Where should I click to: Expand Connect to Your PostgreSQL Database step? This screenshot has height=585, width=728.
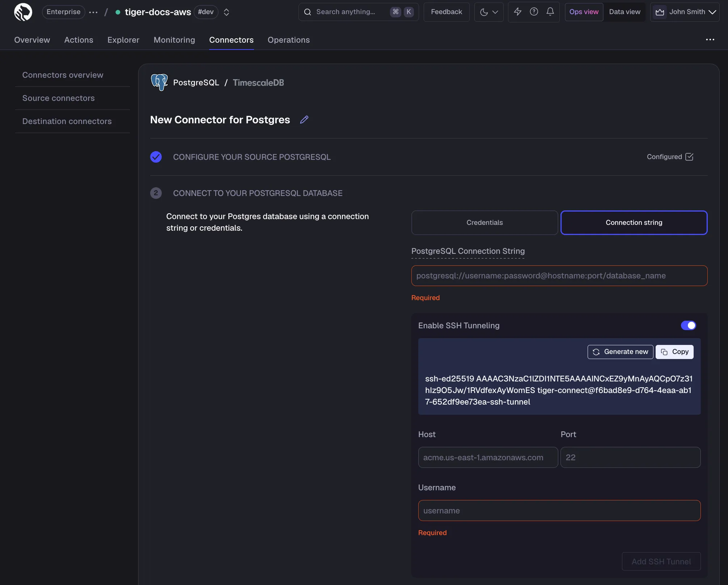coord(258,193)
